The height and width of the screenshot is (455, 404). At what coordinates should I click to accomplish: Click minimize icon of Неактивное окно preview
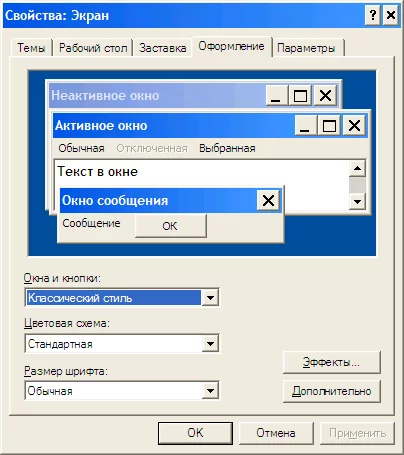point(277,96)
